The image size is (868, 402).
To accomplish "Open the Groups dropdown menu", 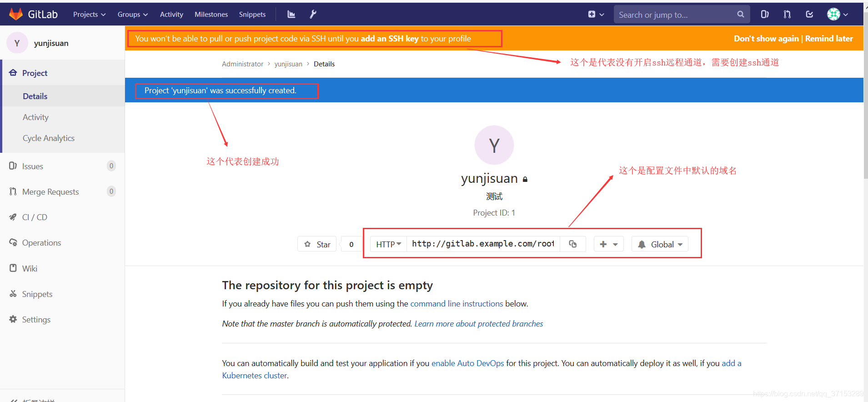I will (x=133, y=14).
